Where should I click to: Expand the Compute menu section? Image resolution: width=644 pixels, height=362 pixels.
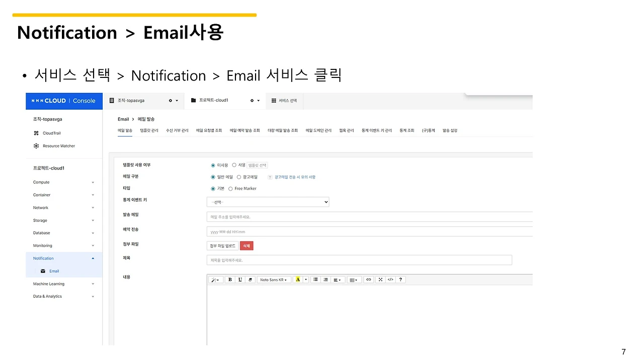tap(64, 182)
